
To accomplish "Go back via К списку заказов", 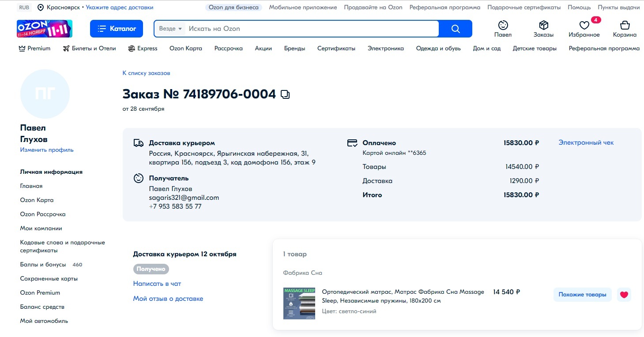I will [146, 73].
